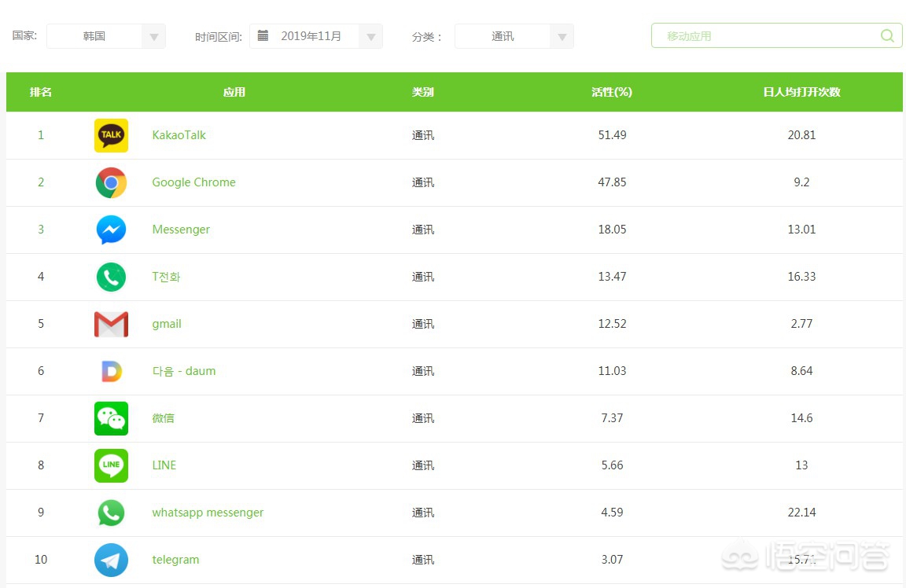906x588 pixels.
Task: Select the 2.77 daily opens value
Action: [x=801, y=324]
